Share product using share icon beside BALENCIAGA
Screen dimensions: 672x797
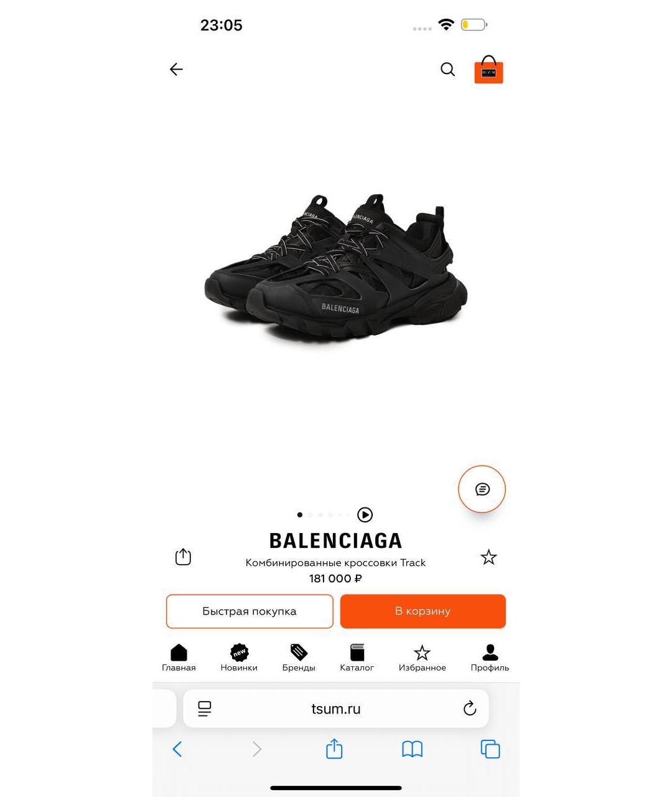[183, 556]
